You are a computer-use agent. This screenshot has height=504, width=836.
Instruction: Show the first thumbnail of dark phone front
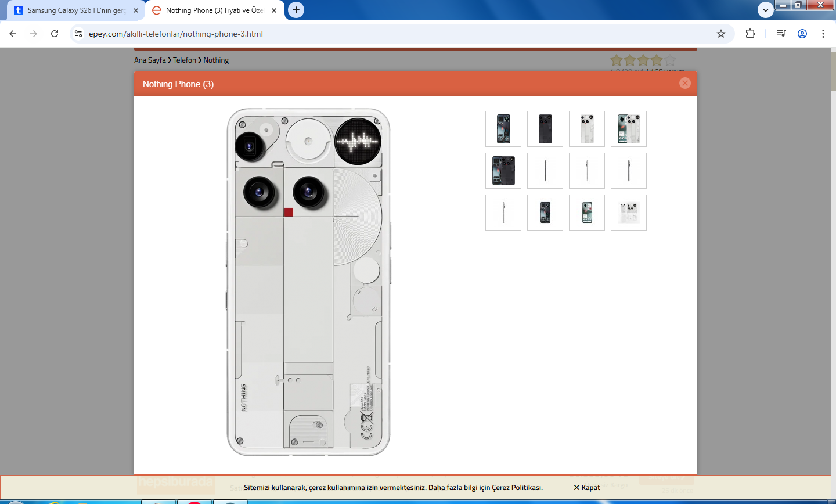point(503,129)
